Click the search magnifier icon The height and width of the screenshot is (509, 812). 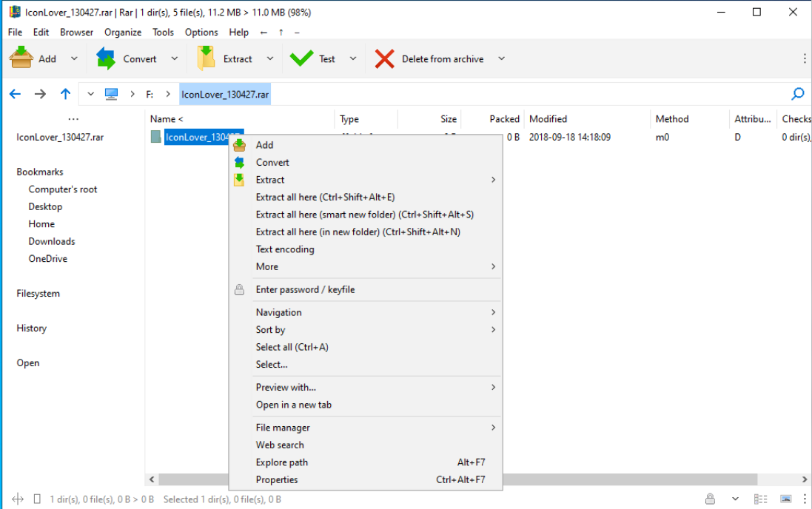(x=798, y=94)
